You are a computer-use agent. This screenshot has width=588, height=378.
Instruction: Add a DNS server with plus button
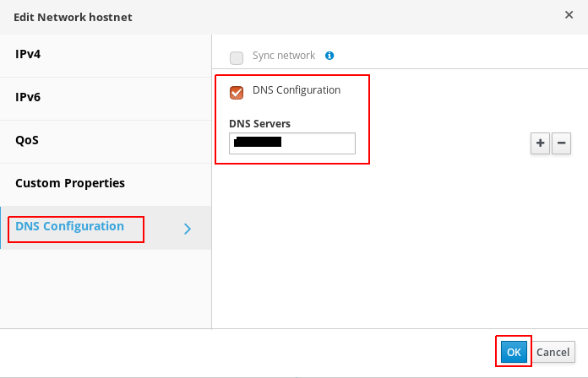(540, 143)
